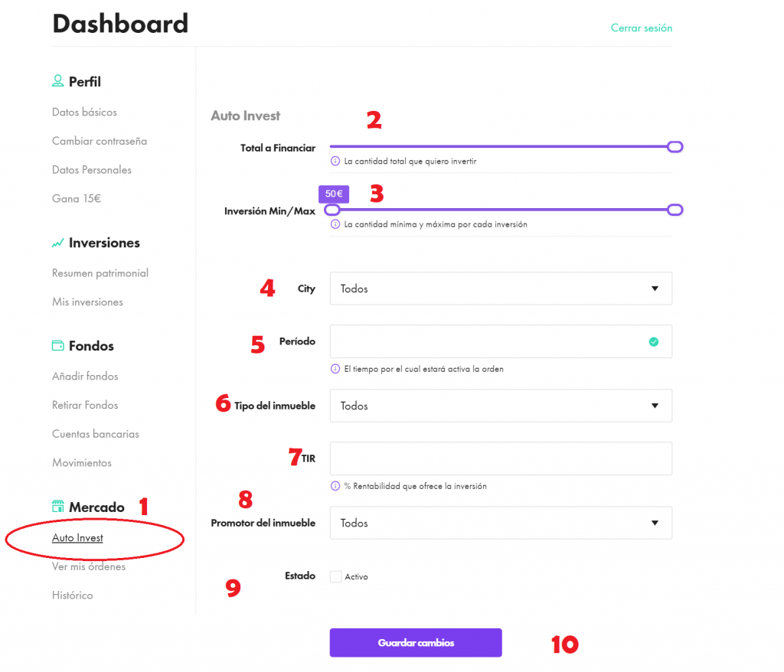
Task: Open Promotor del inmueble dropdown
Action: pos(501,523)
